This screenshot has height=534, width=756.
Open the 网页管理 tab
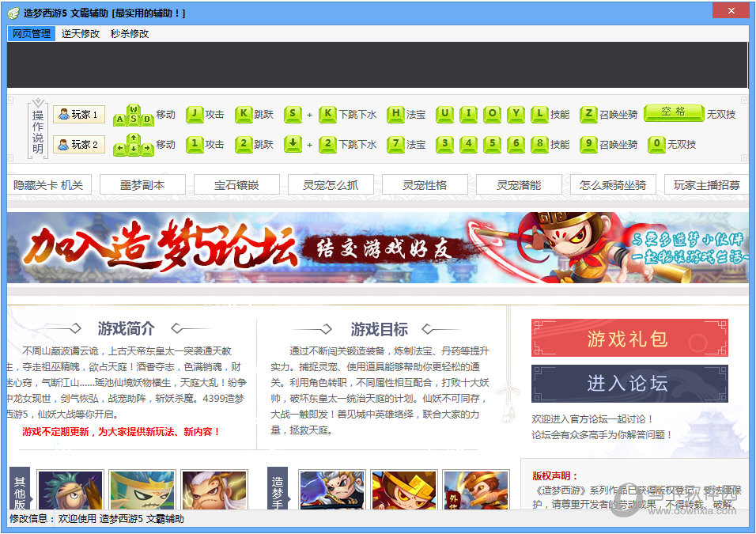coord(32,33)
